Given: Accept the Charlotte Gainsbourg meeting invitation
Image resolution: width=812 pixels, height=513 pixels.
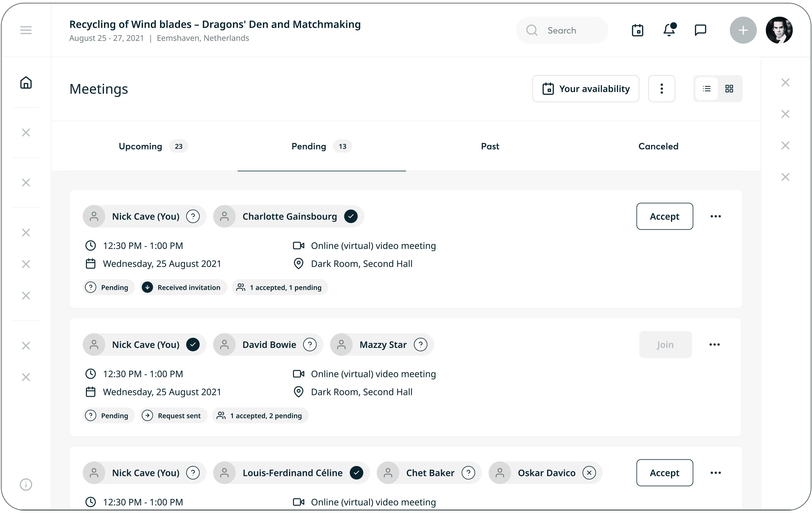Looking at the screenshot, I should pyautogui.click(x=664, y=216).
